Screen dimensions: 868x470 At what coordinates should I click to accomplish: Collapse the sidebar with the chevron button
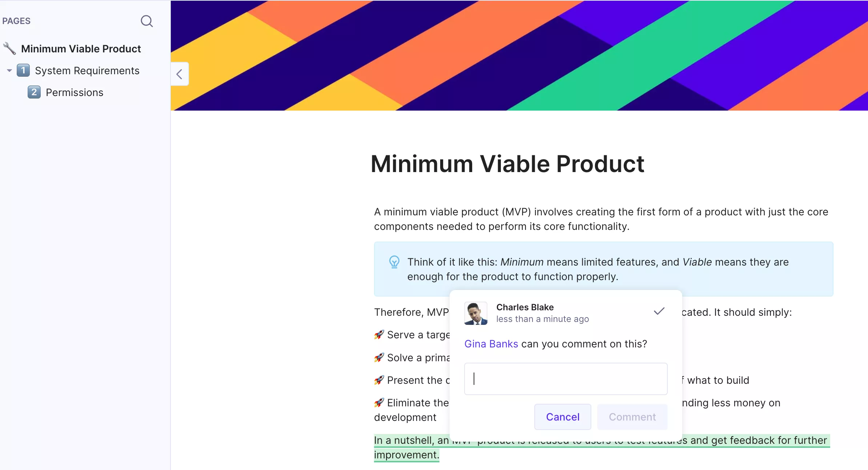click(180, 74)
